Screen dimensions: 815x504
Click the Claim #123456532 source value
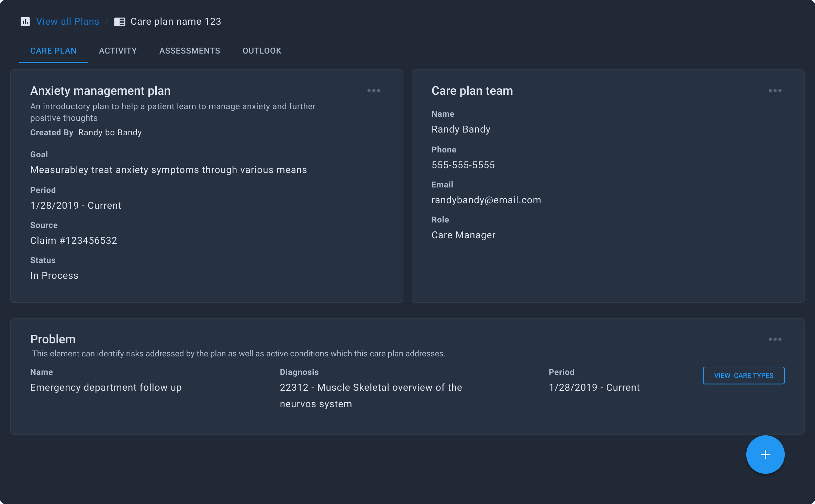point(74,241)
